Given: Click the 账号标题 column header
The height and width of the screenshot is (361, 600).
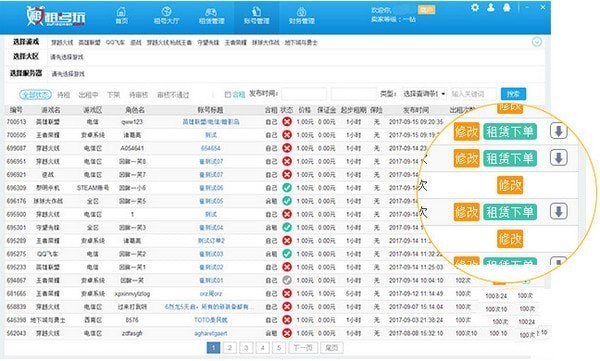Looking at the screenshot, I should (210, 110).
